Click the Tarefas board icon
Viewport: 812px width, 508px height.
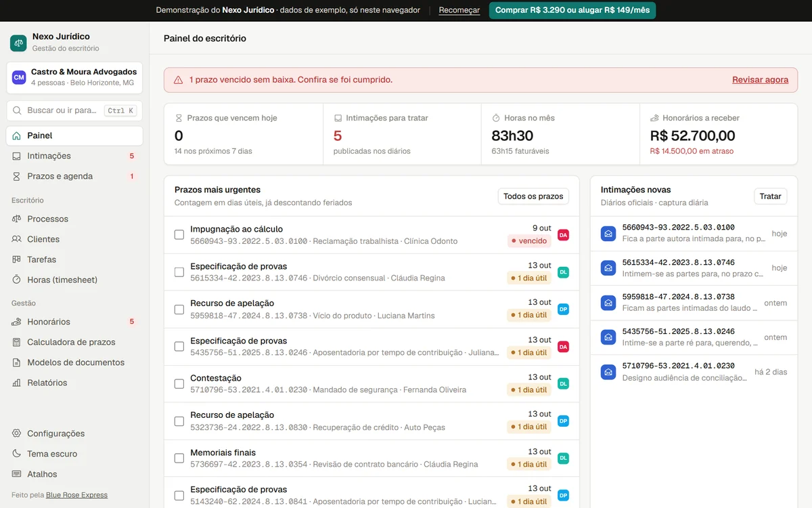click(17, 259)
